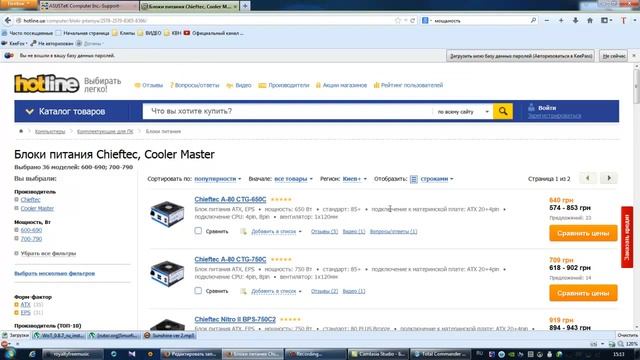
Task: Click Выбрать несколько фильтров link
Action: coord(55,273)
